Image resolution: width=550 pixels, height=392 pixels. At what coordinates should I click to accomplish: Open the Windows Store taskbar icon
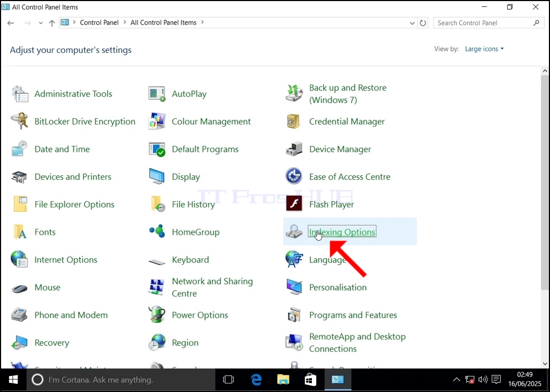click(x=310, y=379)
